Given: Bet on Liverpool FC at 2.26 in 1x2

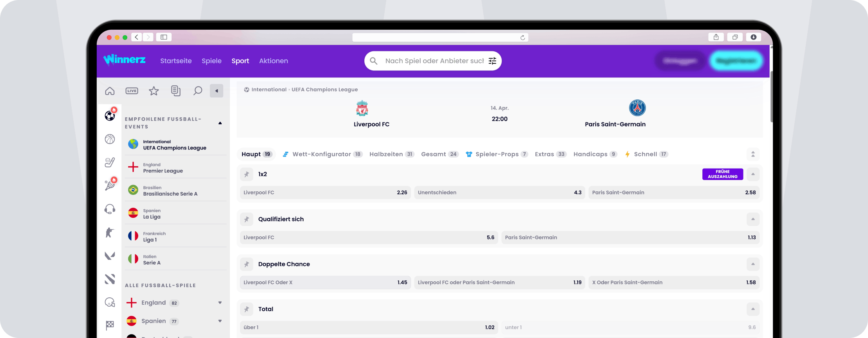Looking at the screenshot, I should 325,192.
